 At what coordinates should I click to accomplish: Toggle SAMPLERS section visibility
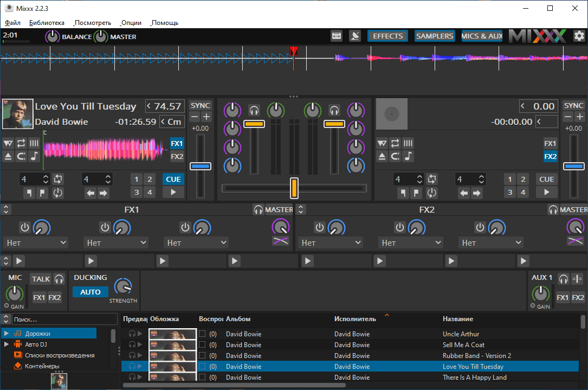point(435,36)
